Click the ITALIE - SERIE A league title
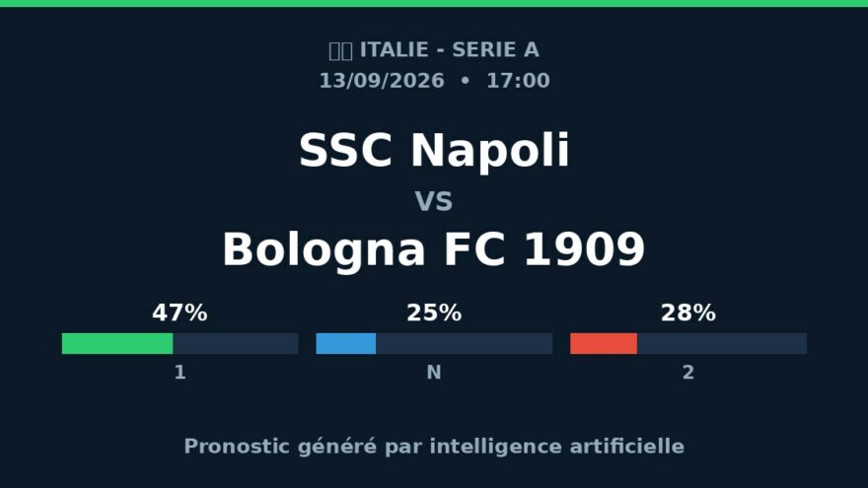Image resolution: width=868 pixels, height=488 pixels. click(450, 50)
